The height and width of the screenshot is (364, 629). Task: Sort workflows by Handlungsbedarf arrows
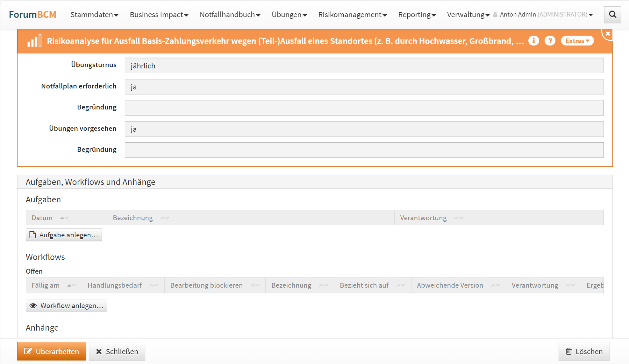click(154, 285)
